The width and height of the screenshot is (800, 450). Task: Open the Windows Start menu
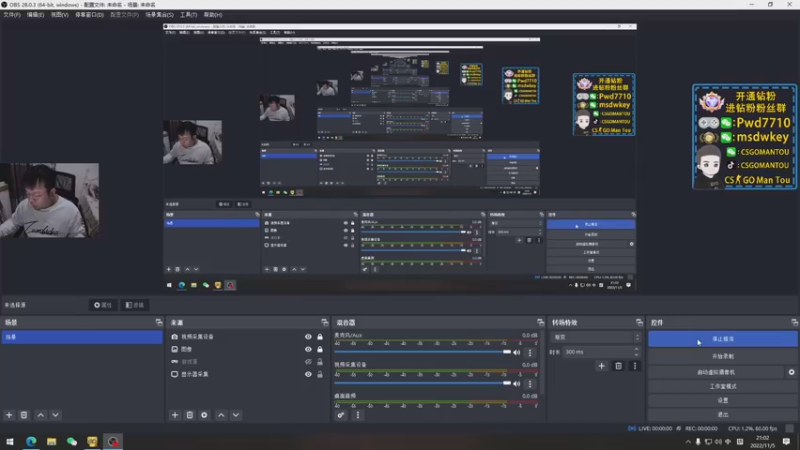point(10,441)
